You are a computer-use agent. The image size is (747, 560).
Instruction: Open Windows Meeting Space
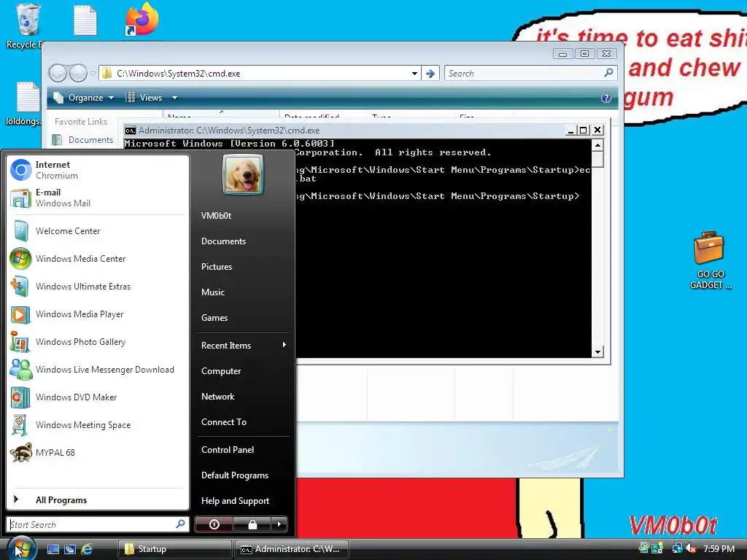(98, 425)
